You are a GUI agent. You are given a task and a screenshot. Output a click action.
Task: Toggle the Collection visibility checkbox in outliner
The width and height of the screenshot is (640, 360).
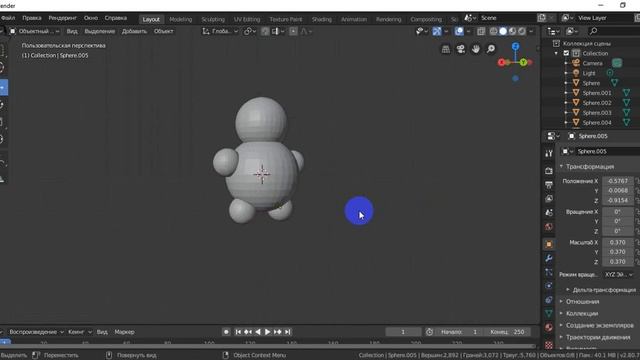click(x=566, y=53)
